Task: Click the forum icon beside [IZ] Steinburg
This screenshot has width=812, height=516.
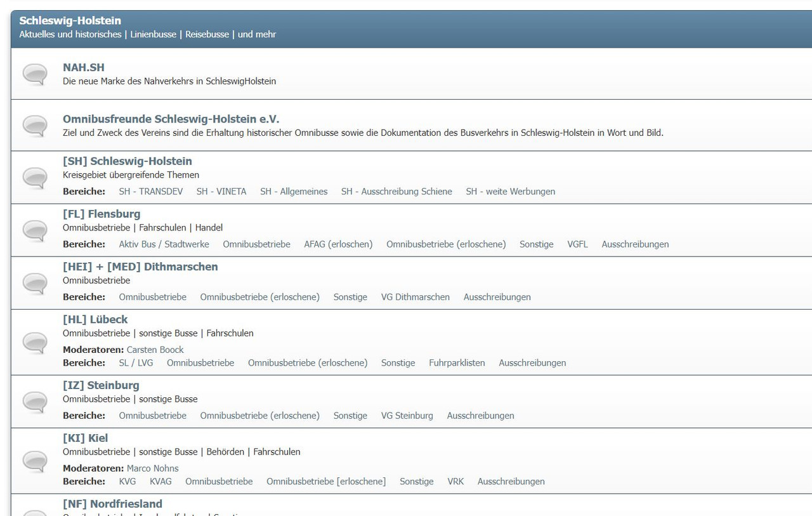Action: click(x=35, y=402)
